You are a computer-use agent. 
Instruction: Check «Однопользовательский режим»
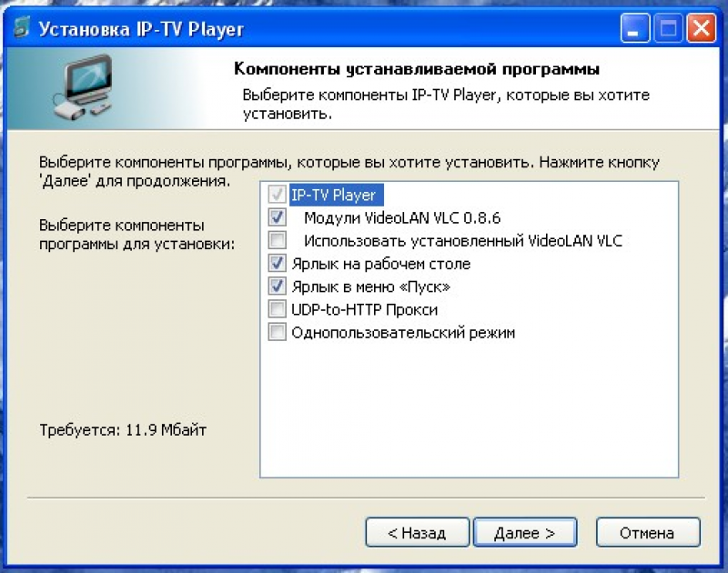(x=275, y=332)
